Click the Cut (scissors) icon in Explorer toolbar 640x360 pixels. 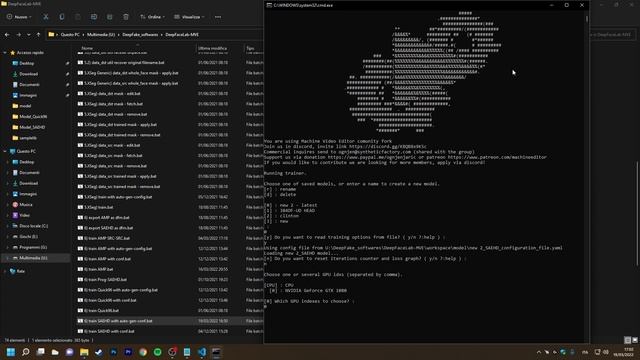[x=46, y=17]
